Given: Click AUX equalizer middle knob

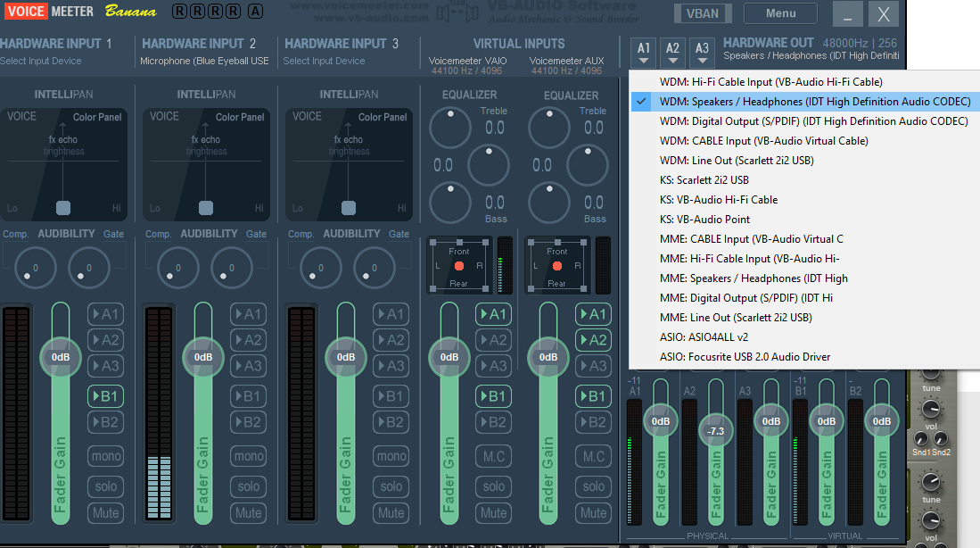Looking at the screenshot, I should pyautogui.click(x=588, y=165).
